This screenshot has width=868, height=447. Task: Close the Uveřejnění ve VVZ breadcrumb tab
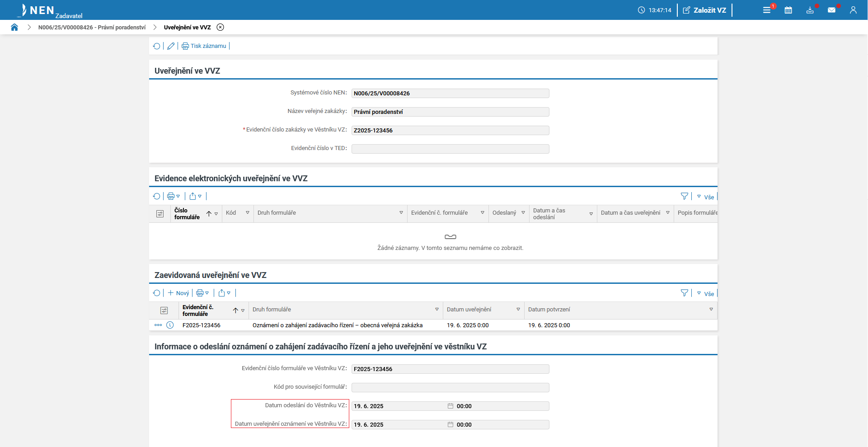pyautogui.click(x=220, y=27)
